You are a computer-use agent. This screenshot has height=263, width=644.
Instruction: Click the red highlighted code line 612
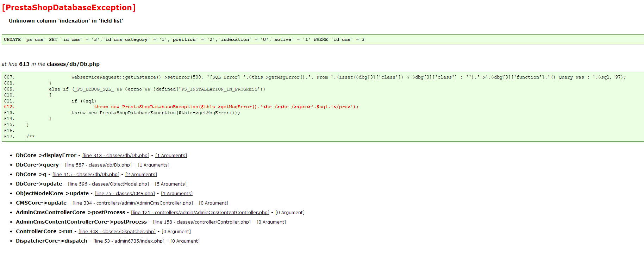coord(226,107)
